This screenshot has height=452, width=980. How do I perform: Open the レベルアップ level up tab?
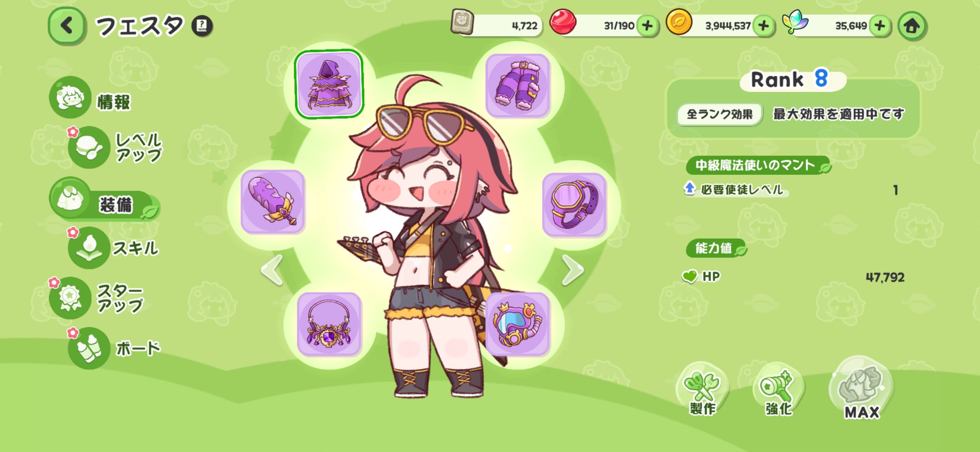(x=115, y=148)
